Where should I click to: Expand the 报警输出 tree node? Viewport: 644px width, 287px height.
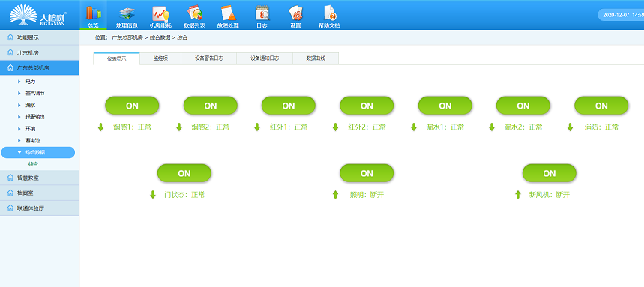coord(19,117)
